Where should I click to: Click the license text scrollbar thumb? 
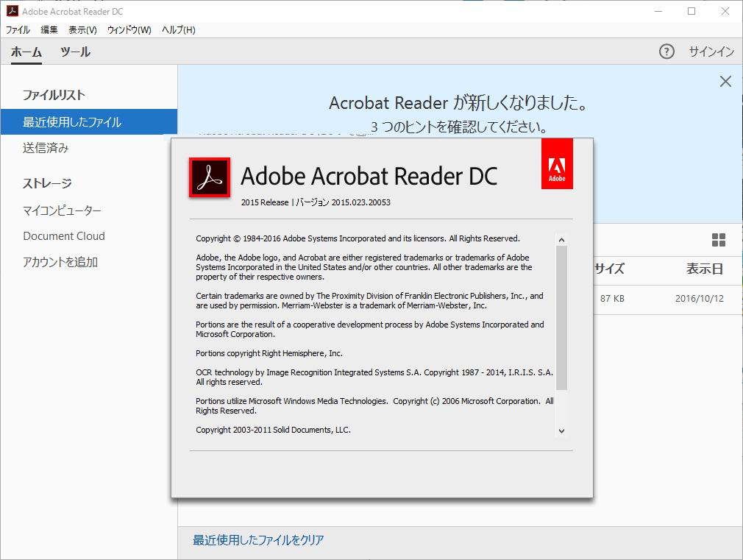tap(561, 317)
